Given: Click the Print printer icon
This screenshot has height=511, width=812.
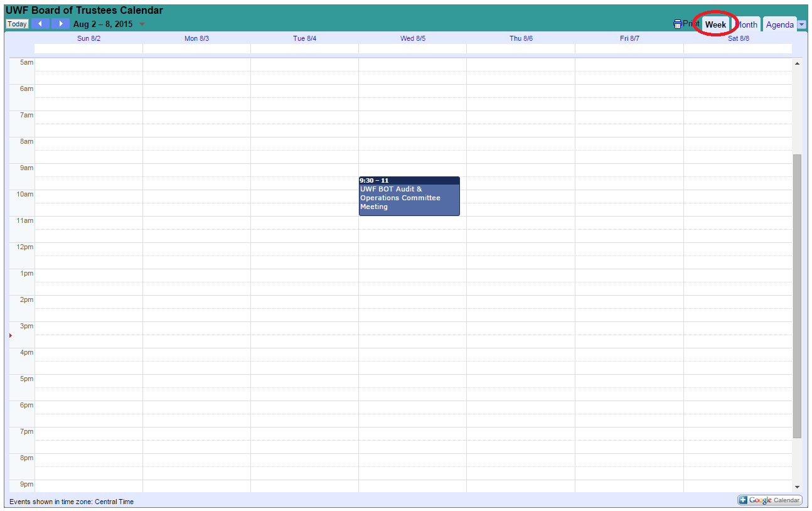Looking at the screenshot, I should point(678,24).
